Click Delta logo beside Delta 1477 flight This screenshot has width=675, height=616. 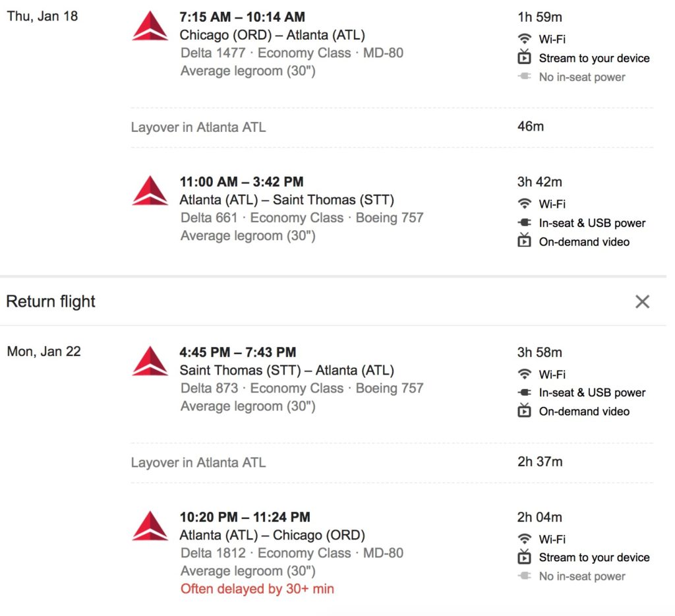click(x=150, y=26)
